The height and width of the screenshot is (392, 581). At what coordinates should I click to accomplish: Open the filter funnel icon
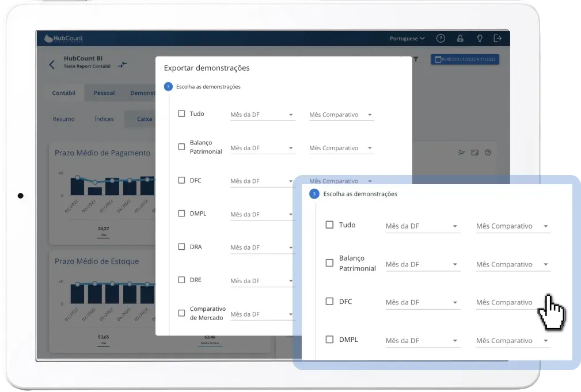coord(416,59)
